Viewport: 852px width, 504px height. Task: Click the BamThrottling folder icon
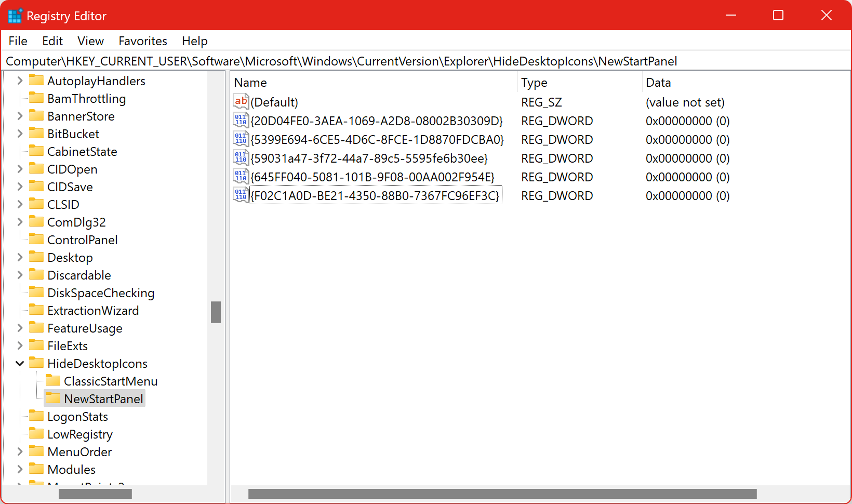click(36, 98)
